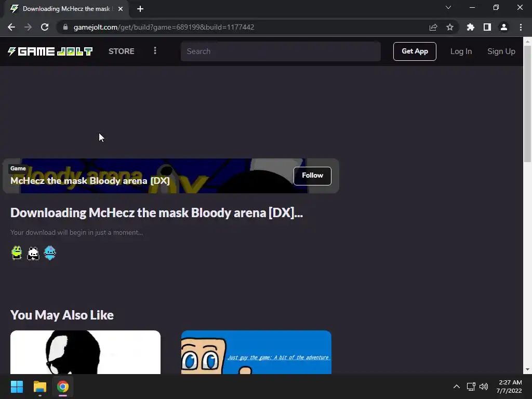
Task: Click the Game label on the banner
Action: [18, 168]
